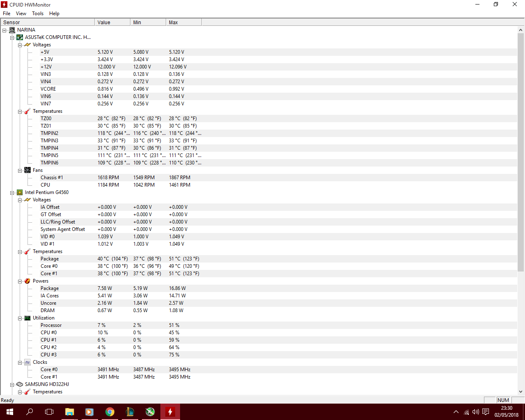This screenshot has width=525, height=420.
Task: Collapse the Fans node
Action: [20, 170]
